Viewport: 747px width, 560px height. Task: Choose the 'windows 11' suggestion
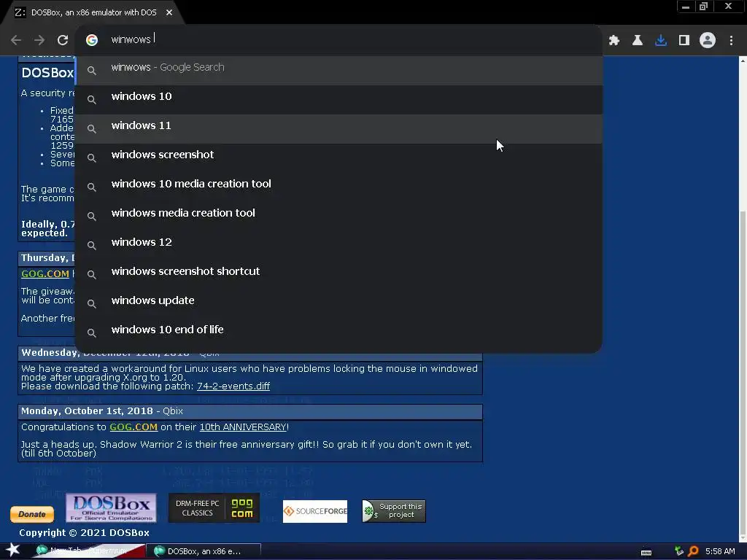point(339,128)
